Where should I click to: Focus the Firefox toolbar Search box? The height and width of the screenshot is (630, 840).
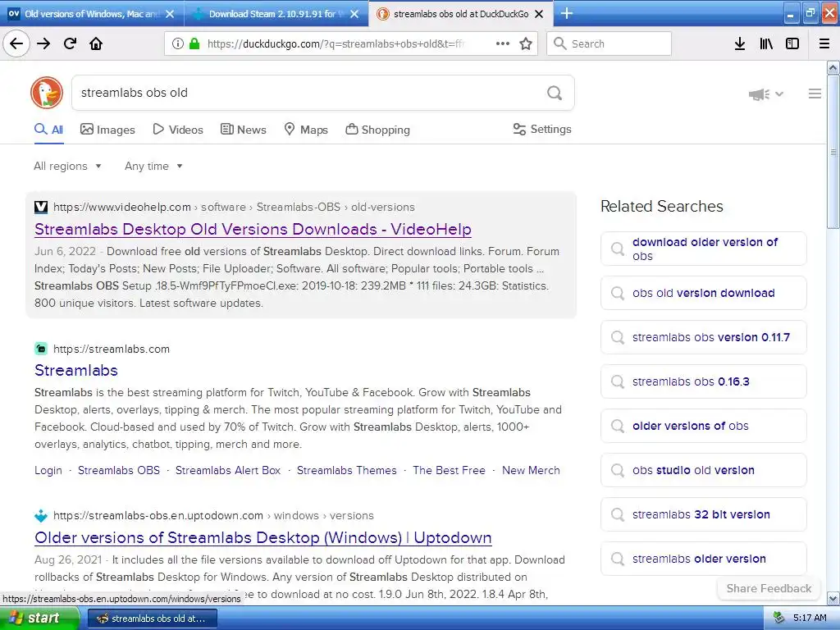tap(609, 43)
